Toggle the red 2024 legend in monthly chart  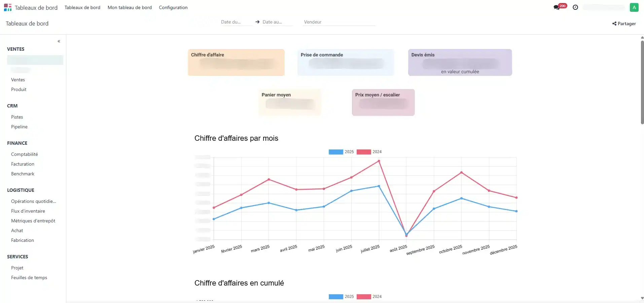[369, 152]
